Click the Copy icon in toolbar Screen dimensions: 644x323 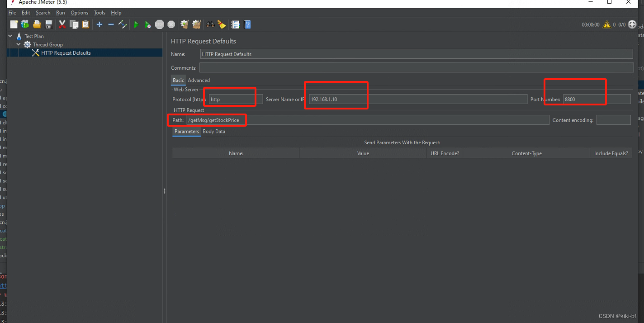(x=74, y=24)
